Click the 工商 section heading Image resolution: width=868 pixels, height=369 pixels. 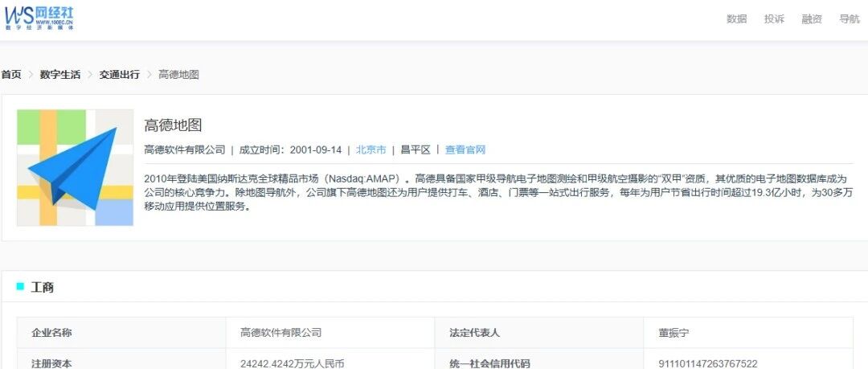click(x=42, y=287)
